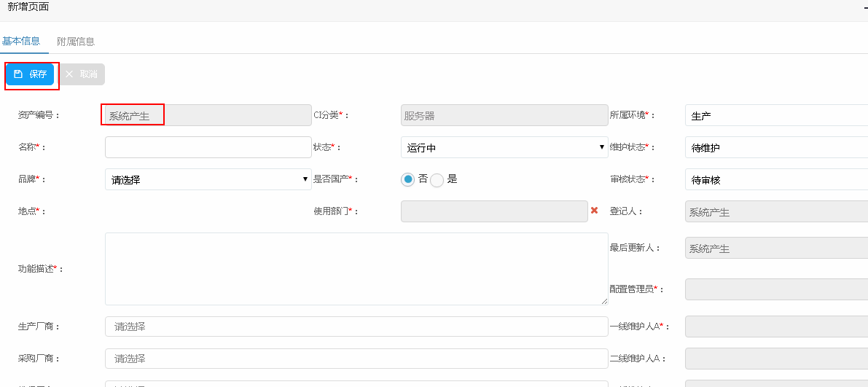868x387 pixels.
Task: Open the 维护状态 dropdown showing 待维护
Action: pos(776,148)
